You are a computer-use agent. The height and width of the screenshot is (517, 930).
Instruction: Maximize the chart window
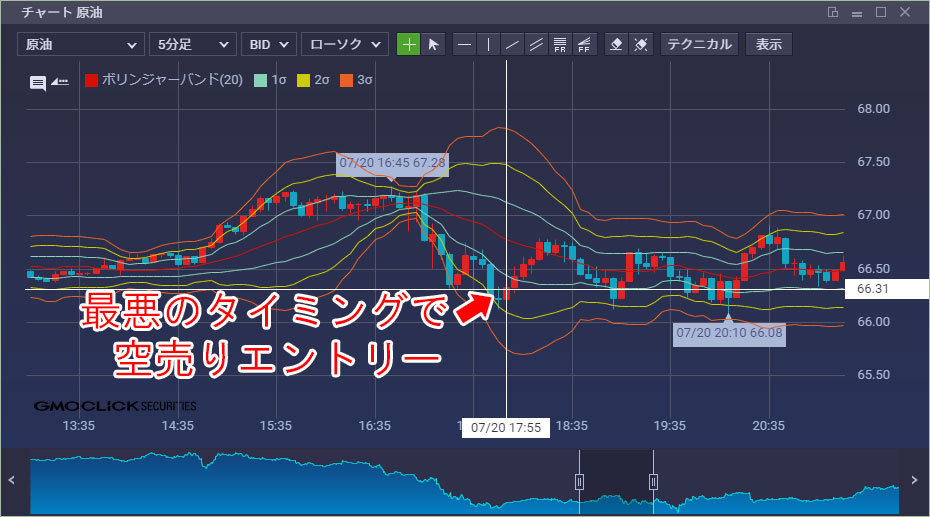coord(881,12)
